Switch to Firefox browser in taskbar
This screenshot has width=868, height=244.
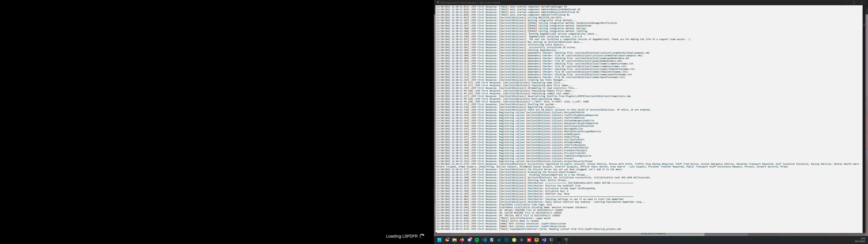(462, 240)
